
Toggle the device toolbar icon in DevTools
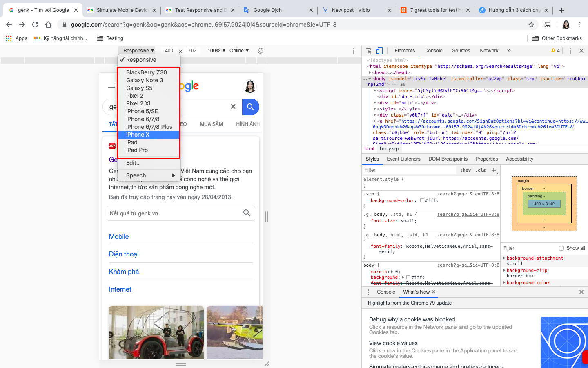(x=379, y=51)
